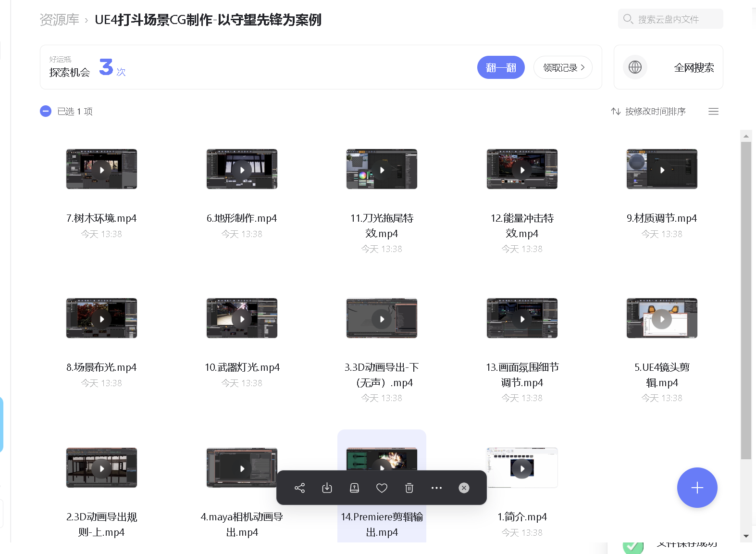The image size is (756, 554).
Task: Download the selected file
Action: [327, 488]
